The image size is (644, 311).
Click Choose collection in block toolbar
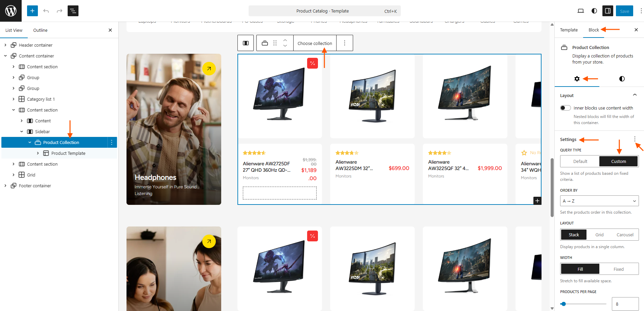click(x=315, y=43)
